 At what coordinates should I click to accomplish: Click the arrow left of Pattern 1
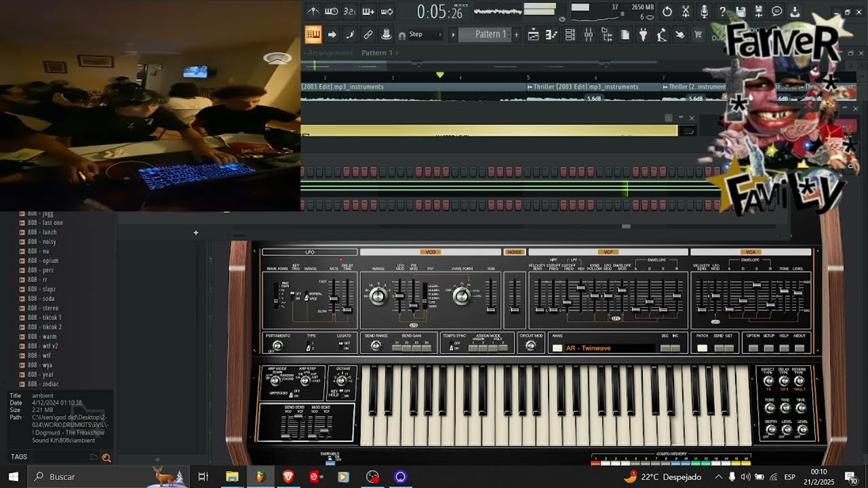pyautogui.click(x=453, y=35)
